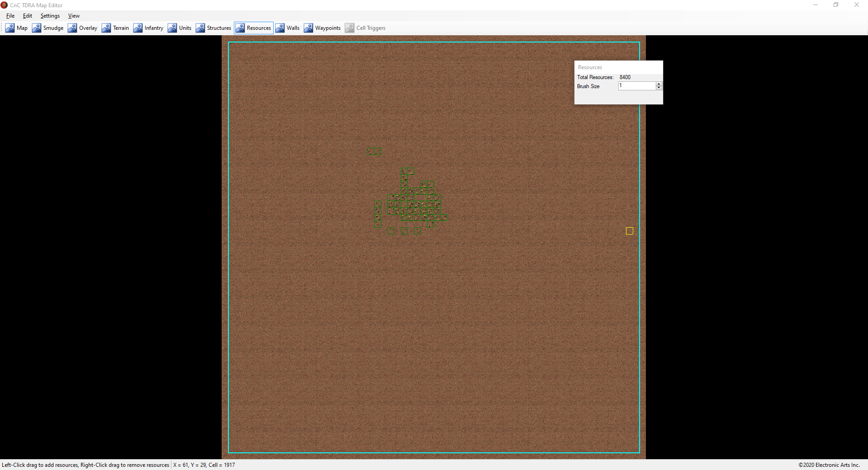Click the CnC TDRA Map Editor app icon

pos(5,5)
